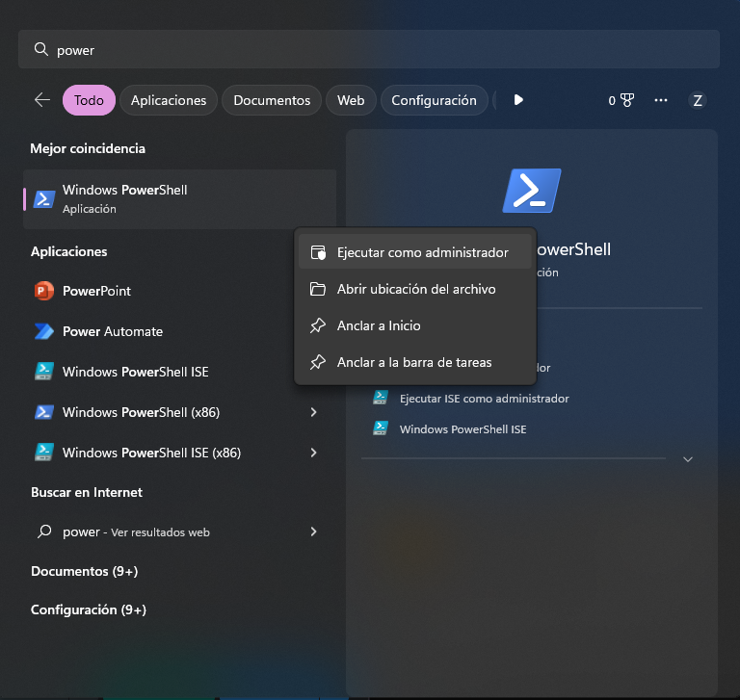Go back with the left arrow

tap(42, 100)
